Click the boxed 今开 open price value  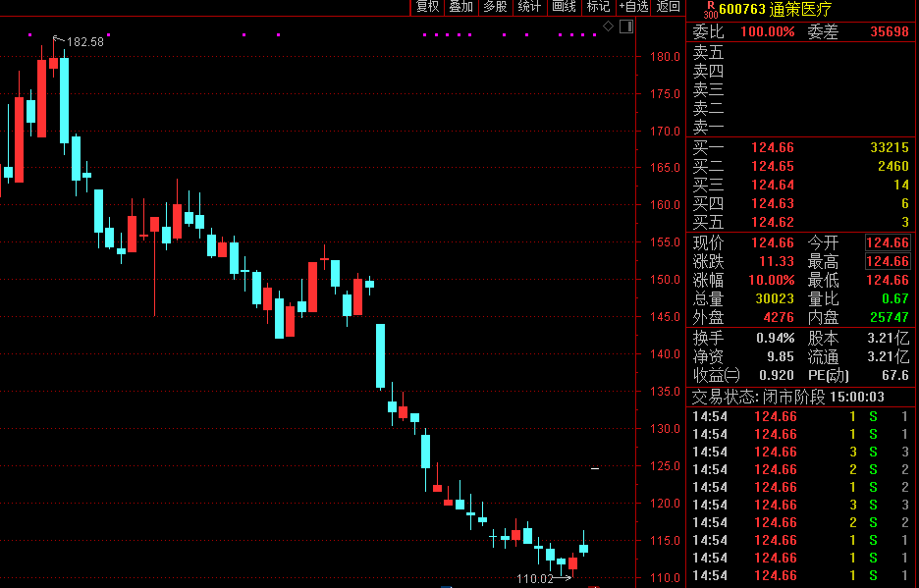pyautogui.click(x=888, y=242)
